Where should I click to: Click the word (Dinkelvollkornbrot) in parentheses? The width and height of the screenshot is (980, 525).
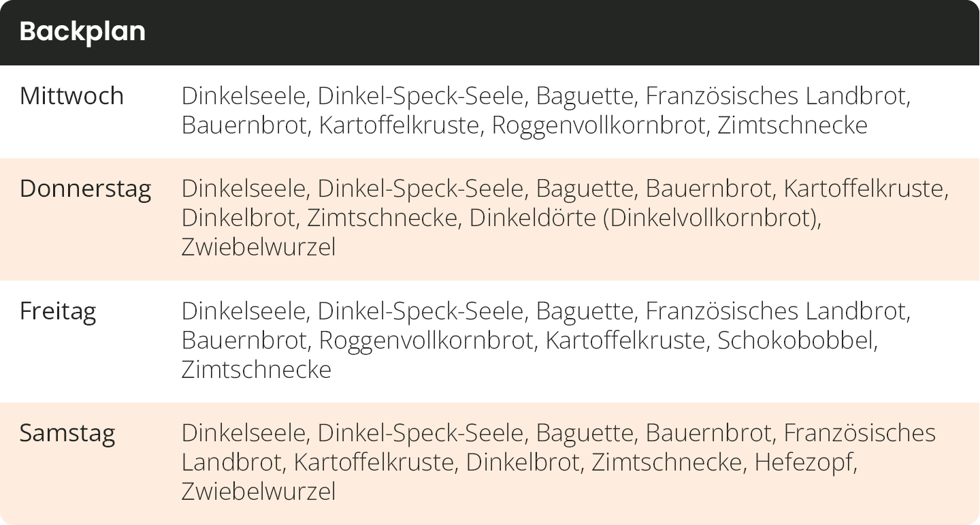[710, 218]
